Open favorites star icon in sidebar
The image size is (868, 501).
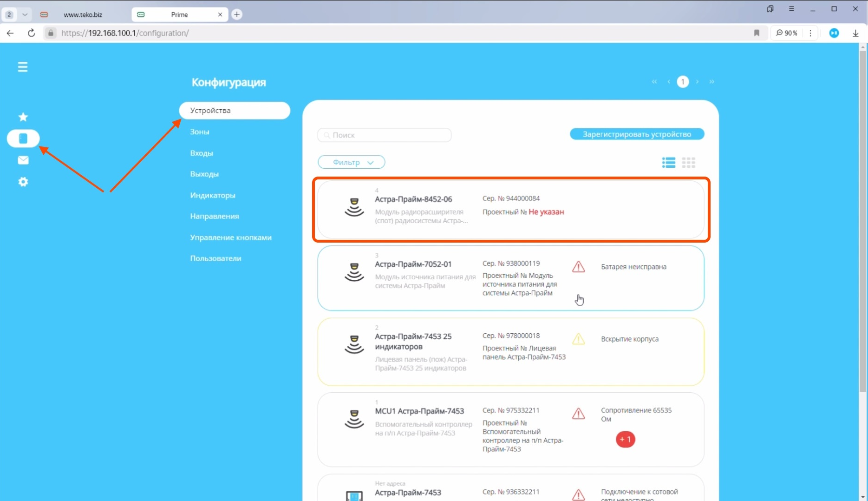point(23,117)
